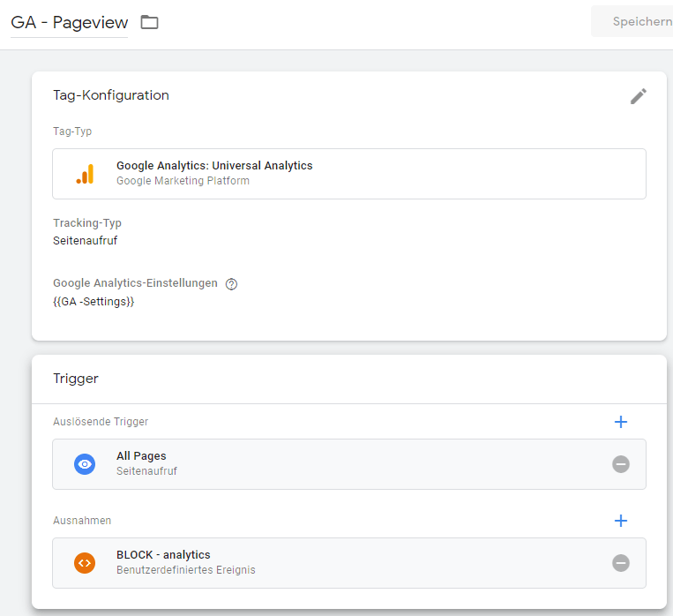The width and height of the screenshot is (673, 616).
Task: Open the folder icon next to tag name
Action: tap(149, 22)
